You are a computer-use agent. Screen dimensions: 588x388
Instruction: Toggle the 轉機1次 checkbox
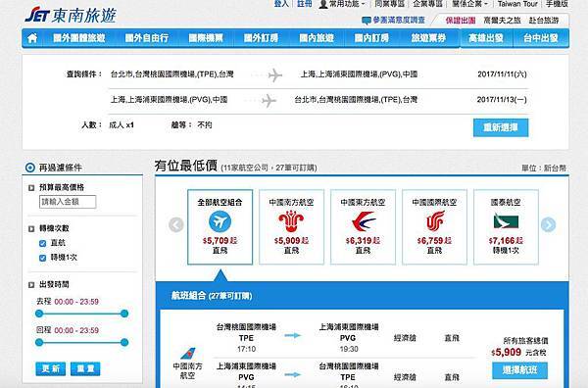(43, 258)
